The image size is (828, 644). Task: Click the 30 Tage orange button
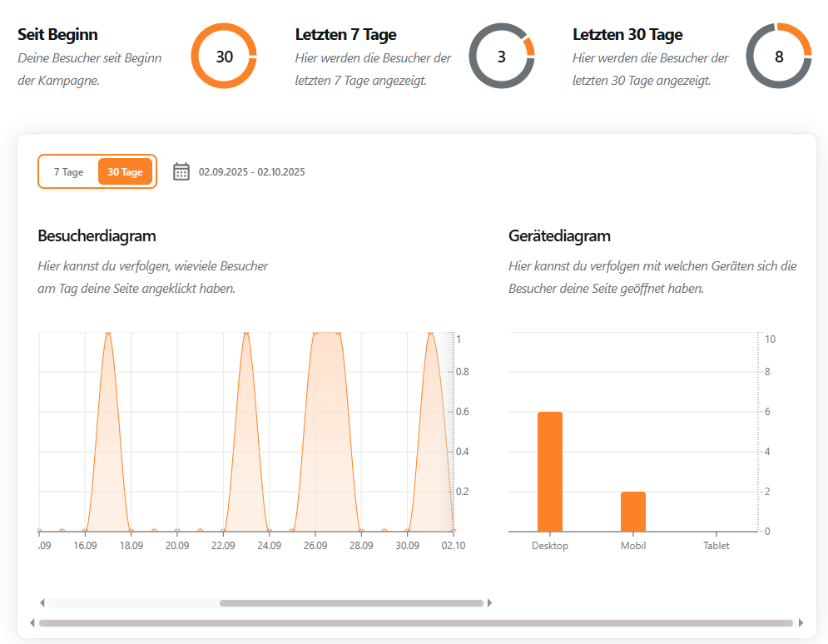pyautogui.click(x=125, y=171)
